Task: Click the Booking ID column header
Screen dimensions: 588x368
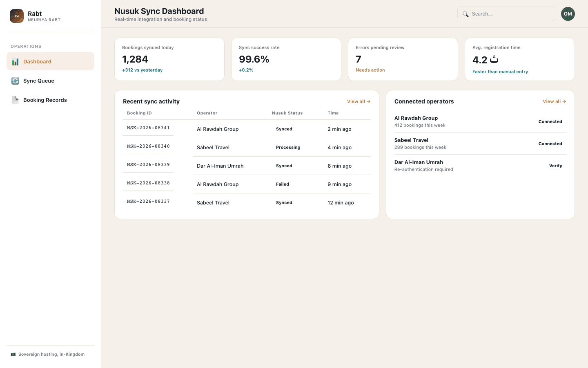Action: [139, 113]
